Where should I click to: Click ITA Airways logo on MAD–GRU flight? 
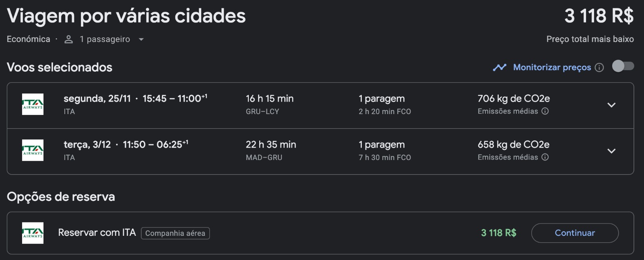33,150
